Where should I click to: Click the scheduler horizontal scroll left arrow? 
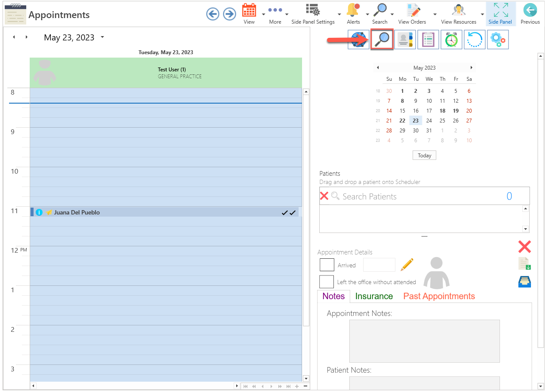pos(33,386)
